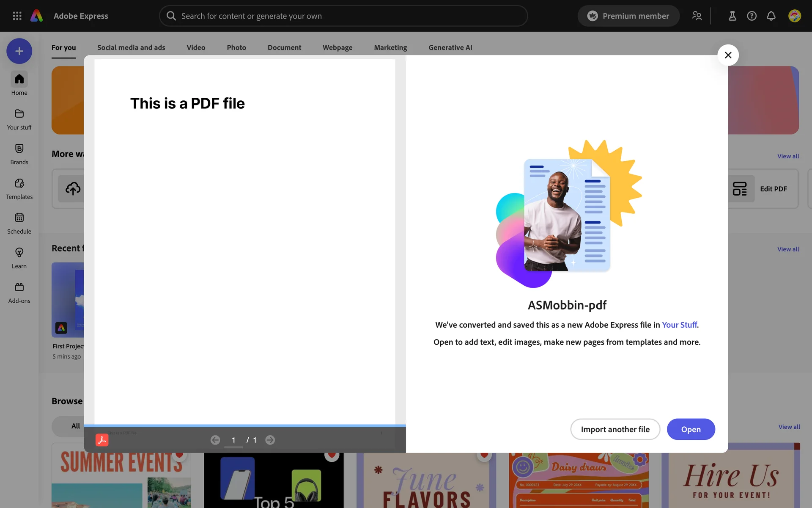Open Templates from the sidebar
Image resolution: width=812 pixels, height=508 pixels.
(19, 188)
